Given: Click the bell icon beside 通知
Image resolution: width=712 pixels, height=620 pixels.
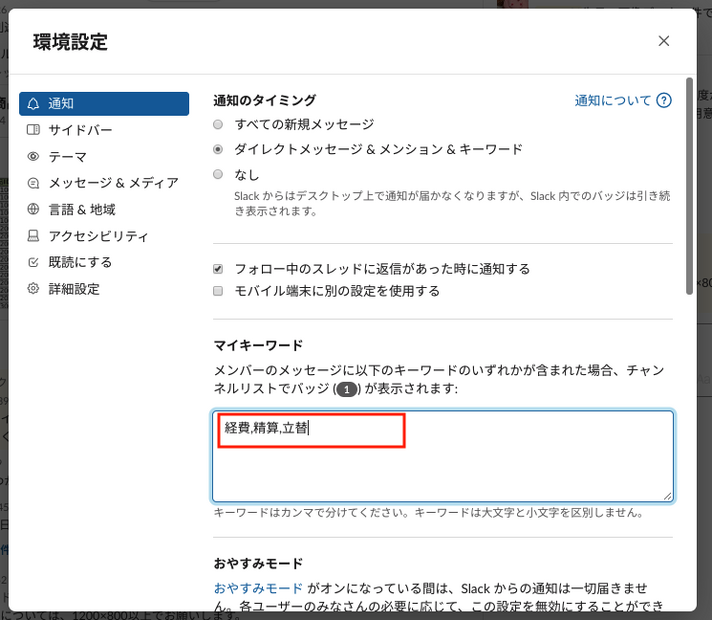Looking at the screenshot, I should pyautogui.click(x=33, y=104).
